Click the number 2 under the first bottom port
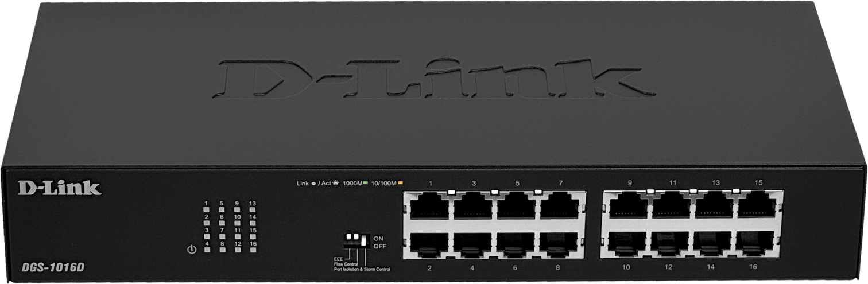The image size is (868, 284). (429, 268)
